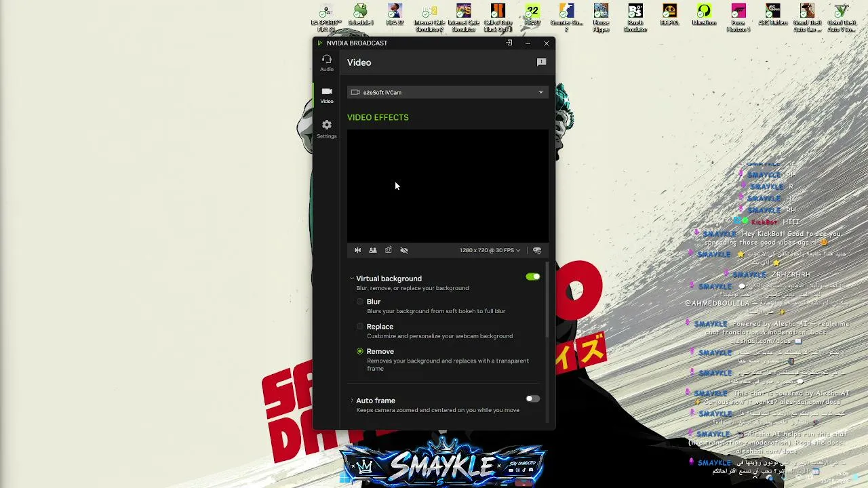Click the Grand Theft Auto V desktop icon
This screenshot has height=488, width=868.
point(842,18)
